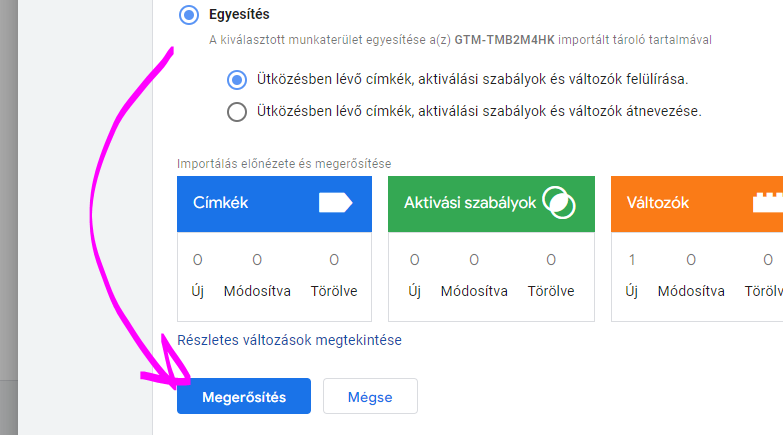Choose the conflict overwrite (felülírása) radio option
This screenshot has width=783, height=435.
coord(237,79)
